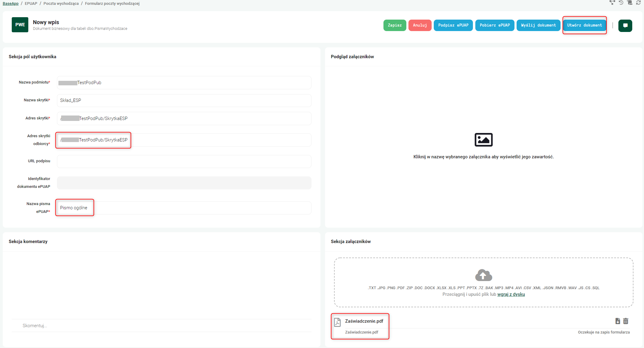Click the refresh arrows icon
The width and height of the screenshot is (644, 348).
click(638, 3)
